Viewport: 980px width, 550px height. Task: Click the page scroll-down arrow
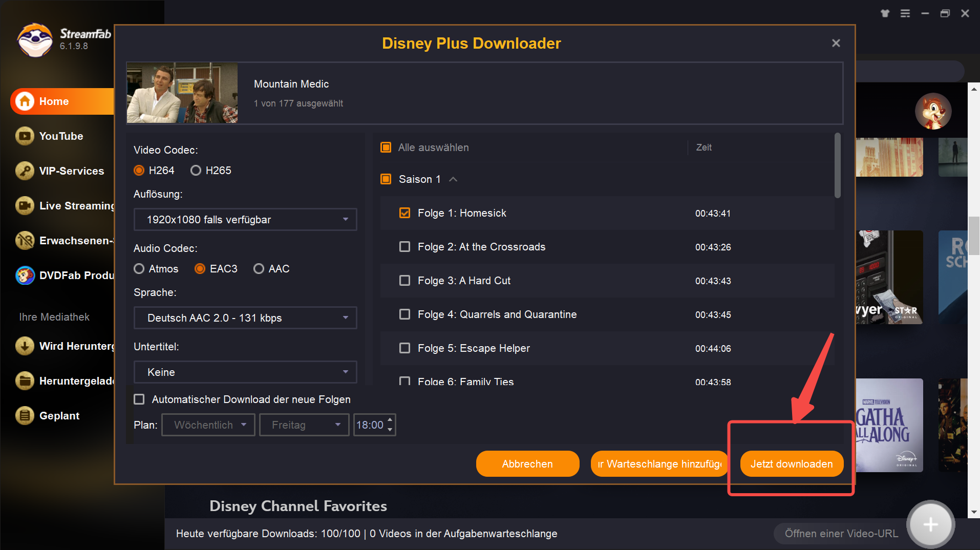tap(973, 512)
